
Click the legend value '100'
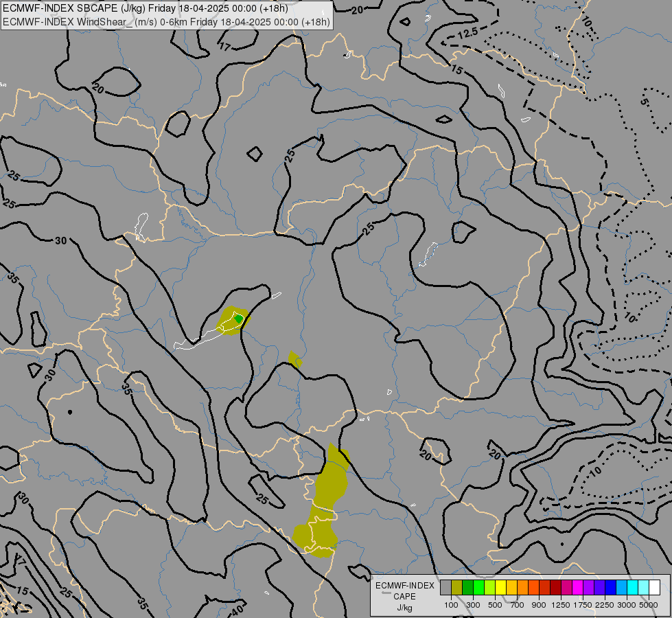click(x=451, y=605)
